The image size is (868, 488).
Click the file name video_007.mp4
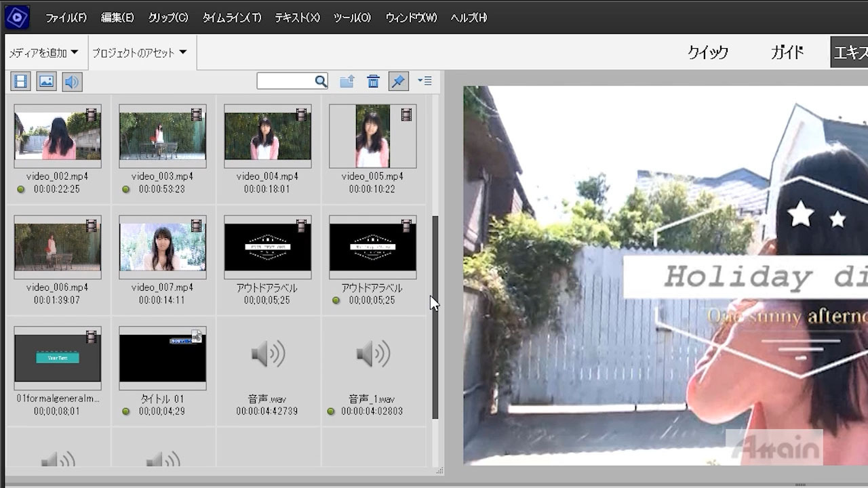163,287
